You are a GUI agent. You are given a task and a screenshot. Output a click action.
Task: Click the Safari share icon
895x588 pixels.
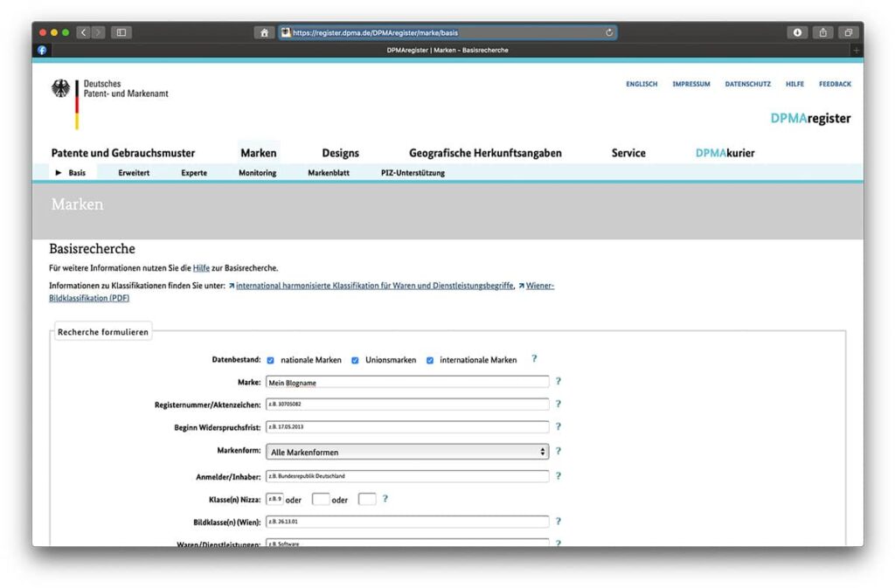822,32
